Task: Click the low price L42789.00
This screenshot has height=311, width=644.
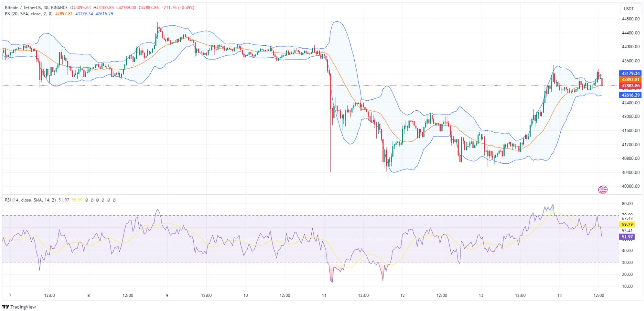Action: point(126,7)
